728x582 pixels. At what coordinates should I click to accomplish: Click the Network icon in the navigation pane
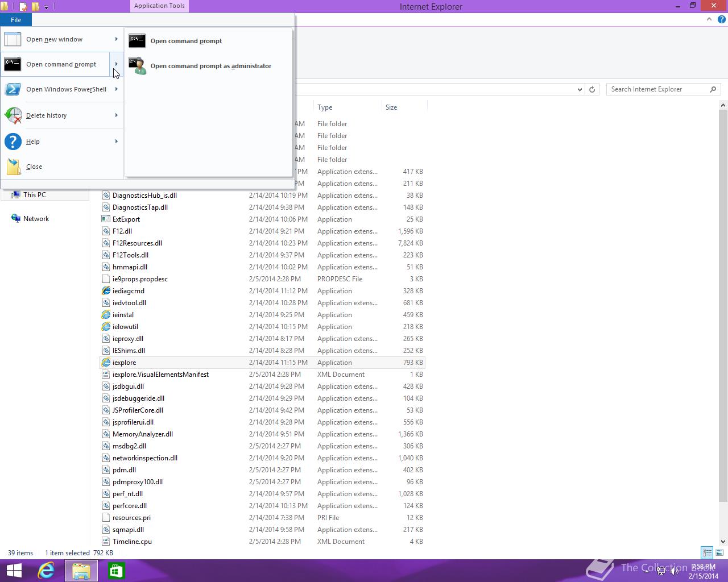(x=16, y=219)
